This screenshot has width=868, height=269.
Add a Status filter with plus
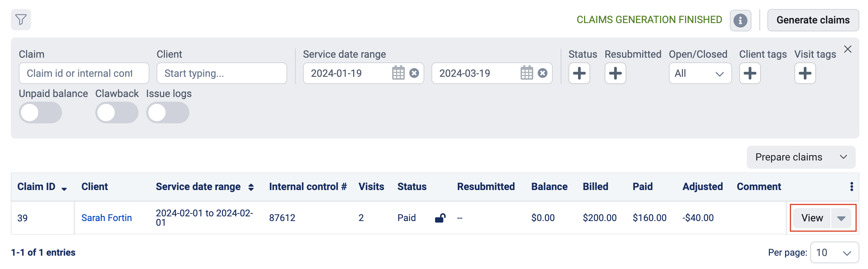tap(579, 73)
